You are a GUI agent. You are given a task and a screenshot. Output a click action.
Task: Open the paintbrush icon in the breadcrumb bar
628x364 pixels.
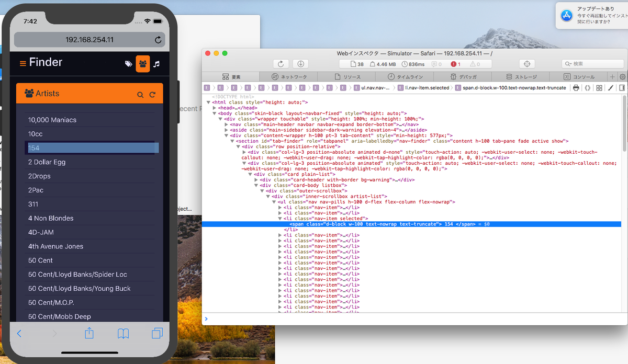[610, 88]
